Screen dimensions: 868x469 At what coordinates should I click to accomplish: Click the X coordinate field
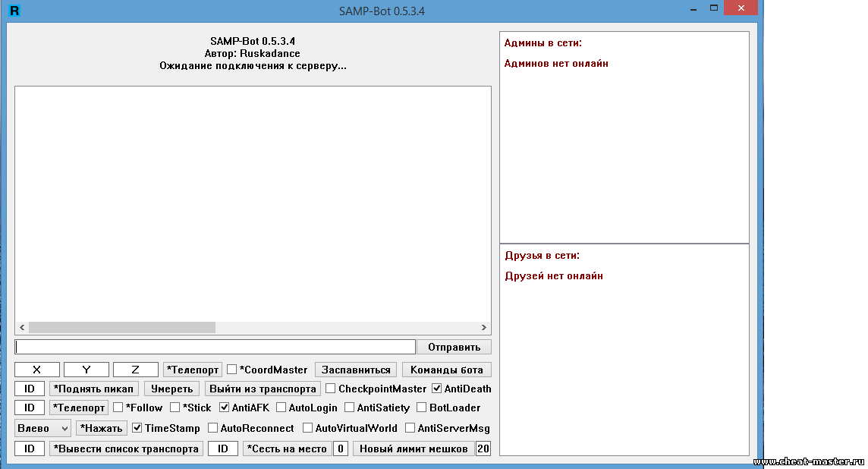[x=37, y=370]
